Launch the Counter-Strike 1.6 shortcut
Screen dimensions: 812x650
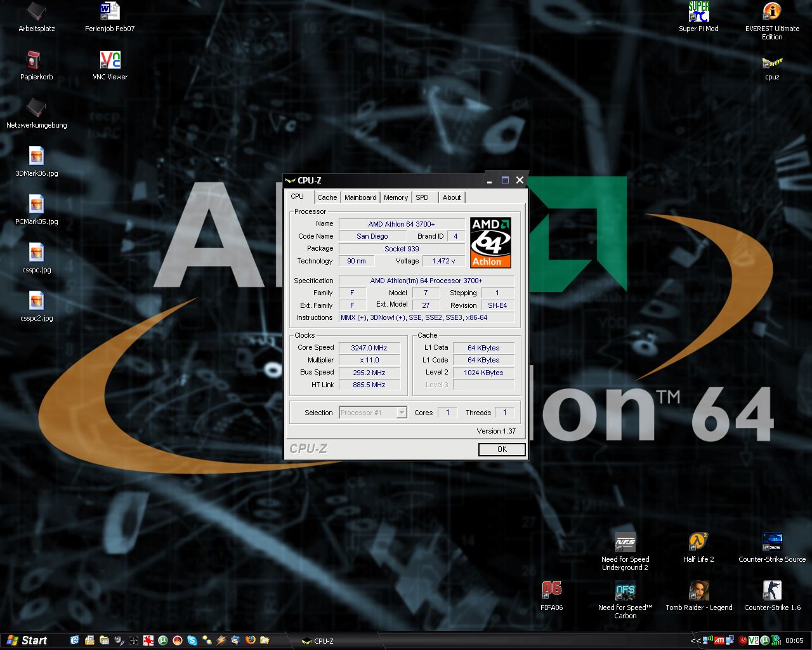(x=772, y=595)
